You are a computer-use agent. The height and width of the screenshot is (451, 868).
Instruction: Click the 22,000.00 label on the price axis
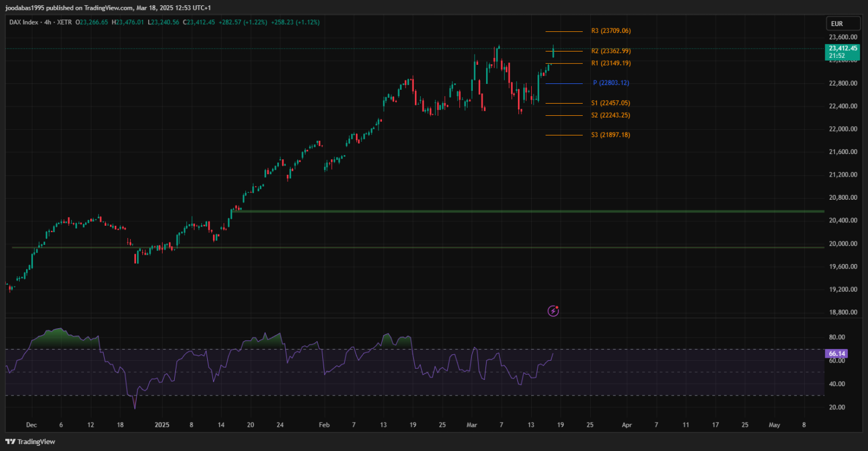click(843, 129)
